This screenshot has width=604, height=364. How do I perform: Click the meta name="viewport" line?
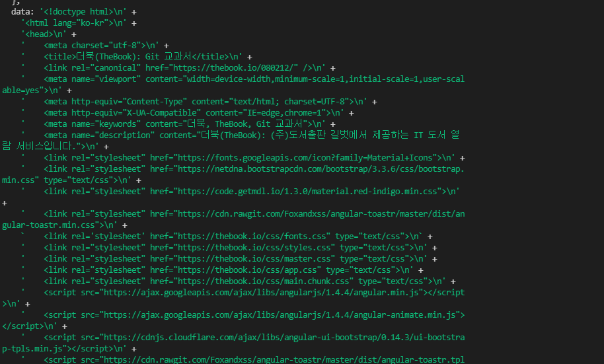[x=243, y=79]
